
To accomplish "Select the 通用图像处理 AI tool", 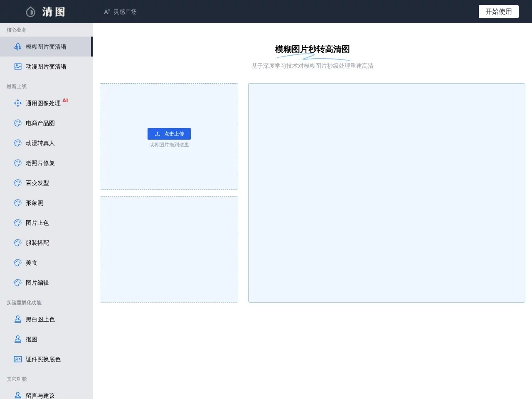I will pyautogui.click(x=43, y=103).
